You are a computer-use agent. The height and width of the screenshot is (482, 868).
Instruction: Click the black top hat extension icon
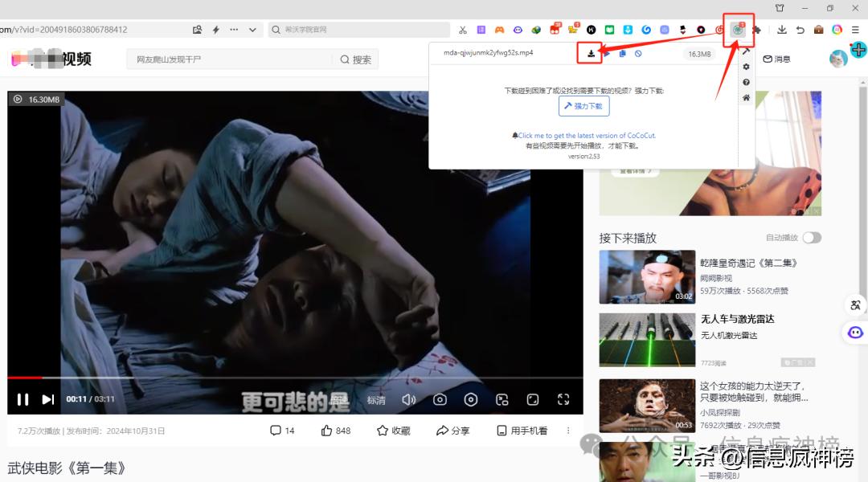pyautogui.click(x=682, y=30)
